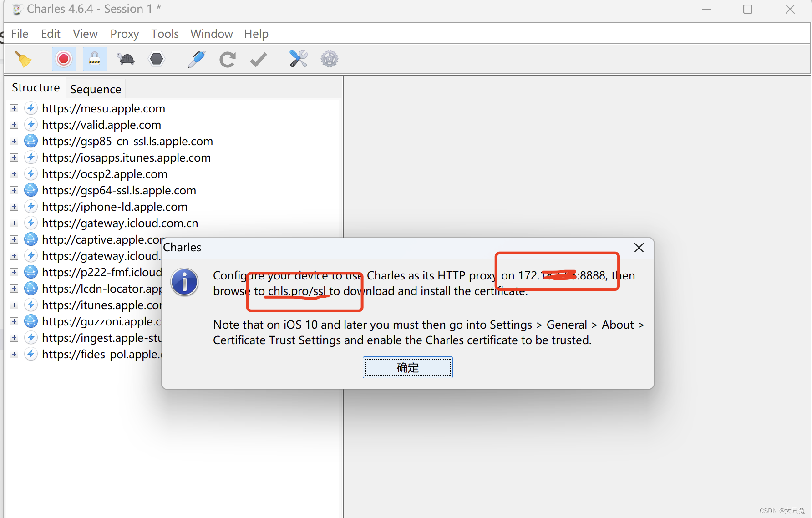Open the Proxy menu
The image size is (812, 518).
tap(124, 34)
